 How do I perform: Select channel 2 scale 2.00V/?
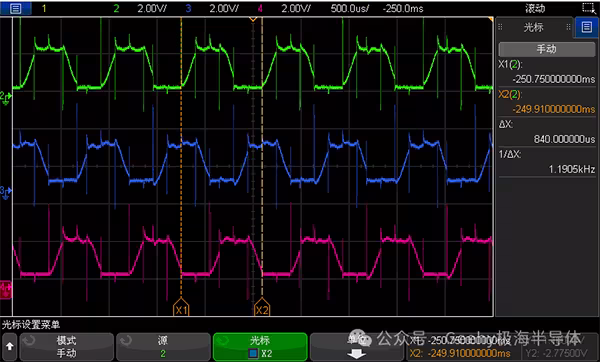(152, 8)
